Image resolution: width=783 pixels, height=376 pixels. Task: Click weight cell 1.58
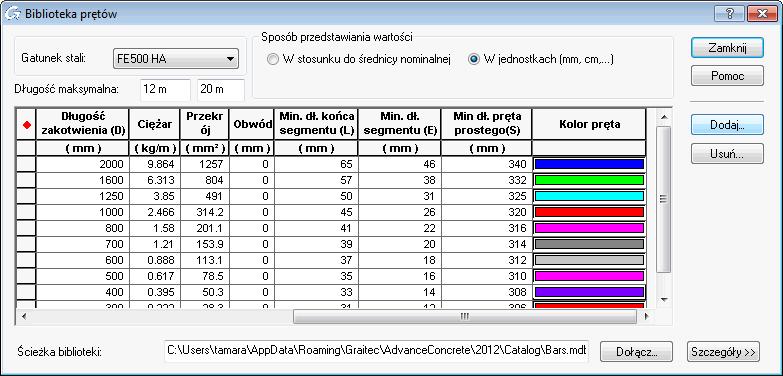(x=154, y=228)
